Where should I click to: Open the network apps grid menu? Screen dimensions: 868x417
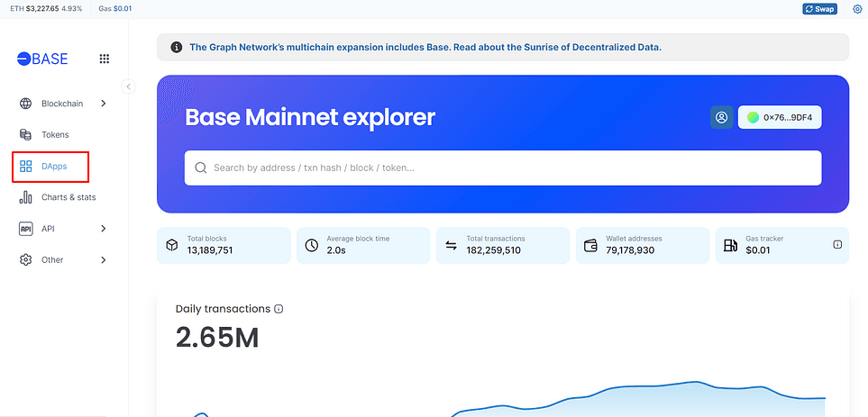click(104, 59)
